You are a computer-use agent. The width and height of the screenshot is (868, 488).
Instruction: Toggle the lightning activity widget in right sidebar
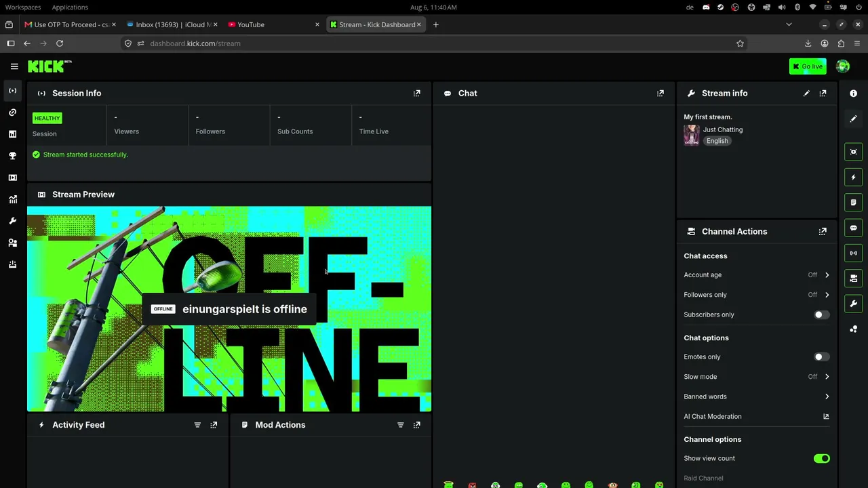(x=853, y=177)
